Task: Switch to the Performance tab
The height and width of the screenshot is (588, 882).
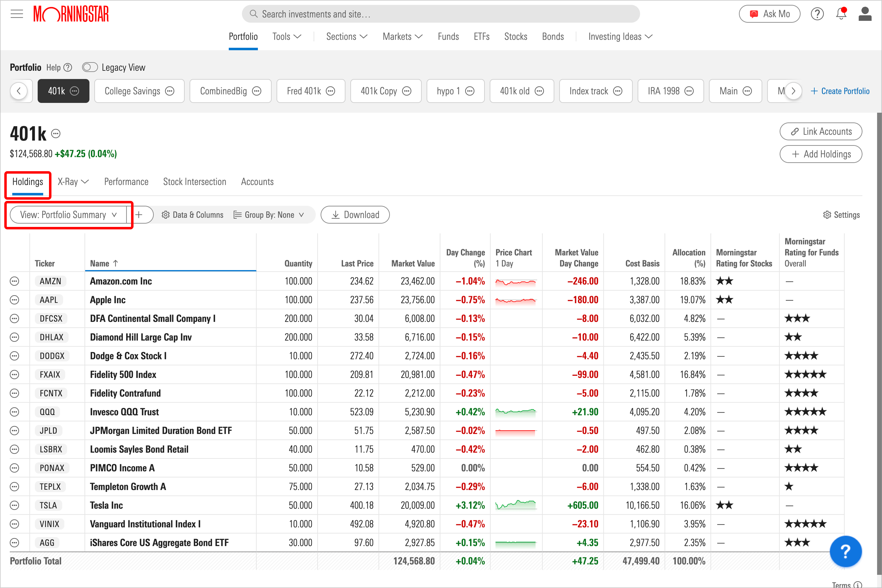Action: (126, 182)
